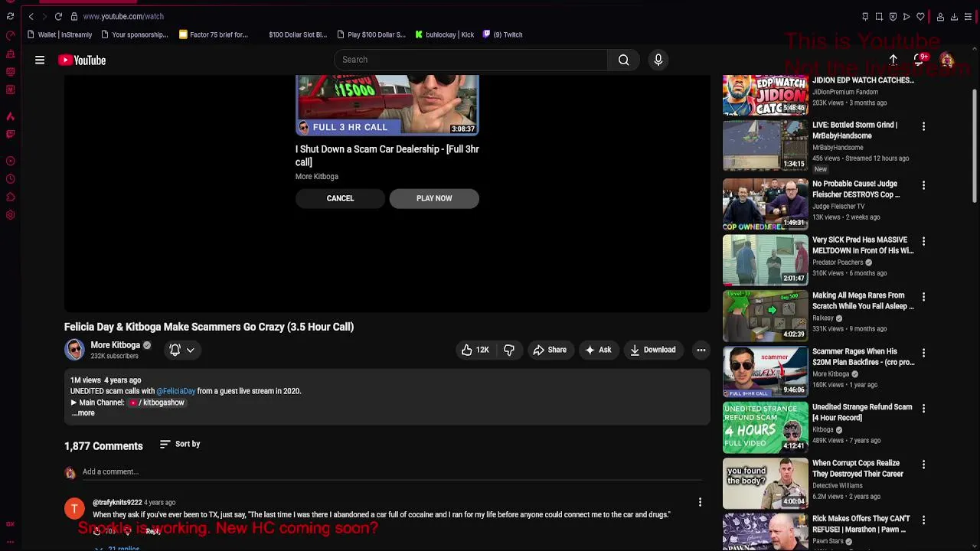Open menu for Scammer Rages video
Viewport: 980px width, 551px height.
point(923,353)
